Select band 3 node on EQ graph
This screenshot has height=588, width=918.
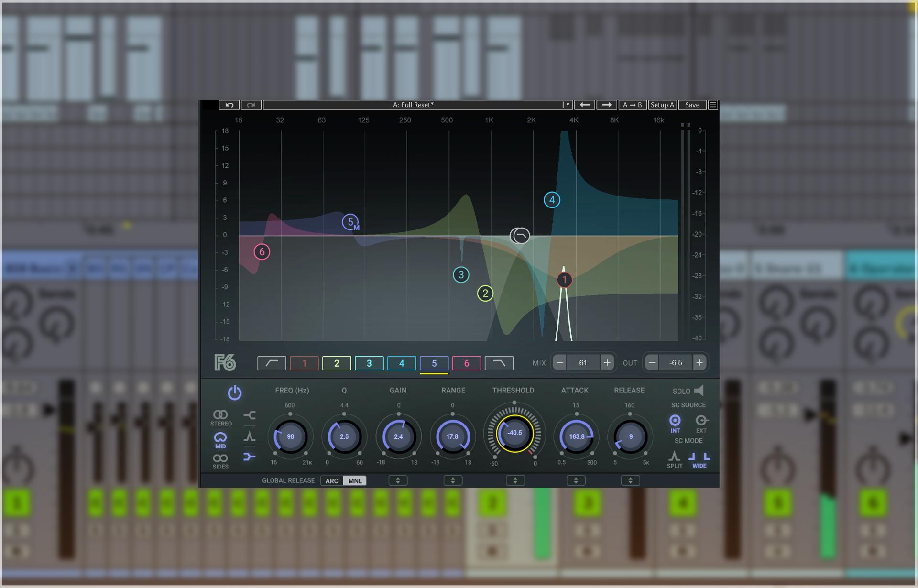[x=461, y=275]
